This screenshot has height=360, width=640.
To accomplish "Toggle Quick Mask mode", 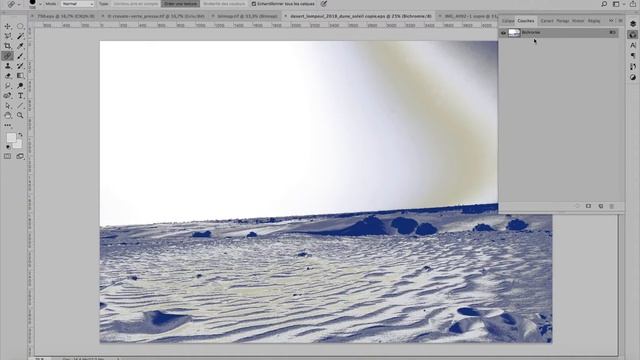I will click(x=8, y=156).
